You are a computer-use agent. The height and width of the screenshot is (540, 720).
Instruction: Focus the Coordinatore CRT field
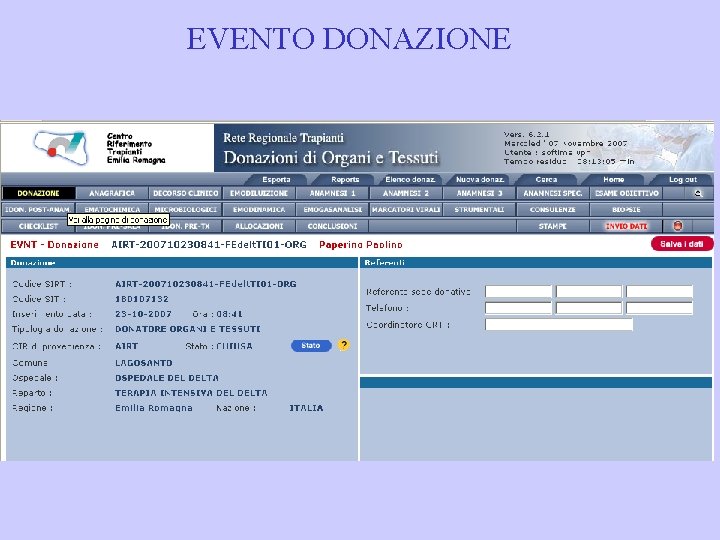559,324
